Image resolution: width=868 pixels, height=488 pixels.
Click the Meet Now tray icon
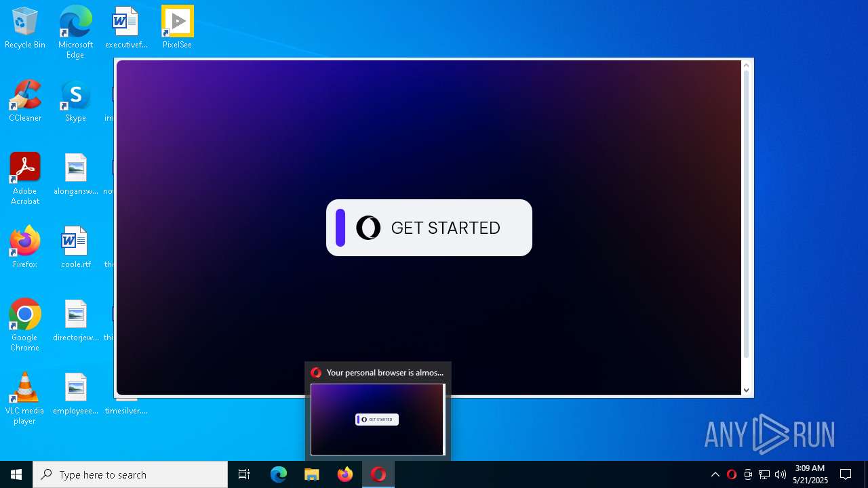coord(748,474)
